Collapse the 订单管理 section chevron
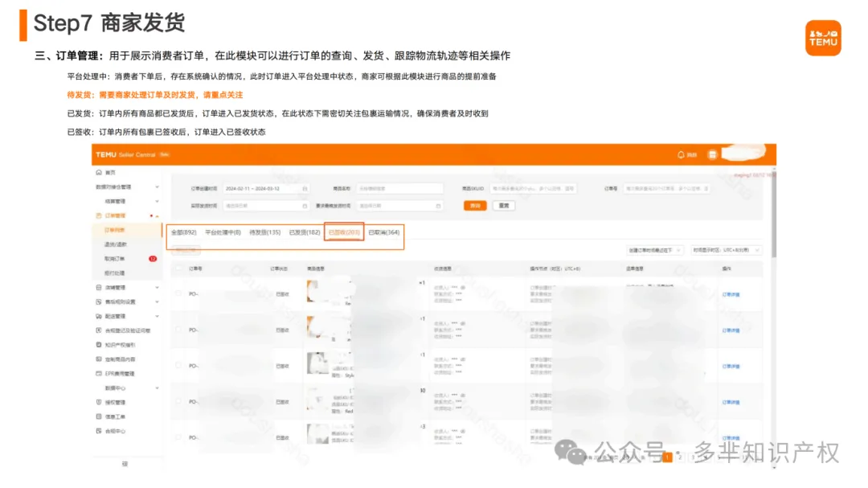This screenshot has height=488, width=868. click(158, 215)
